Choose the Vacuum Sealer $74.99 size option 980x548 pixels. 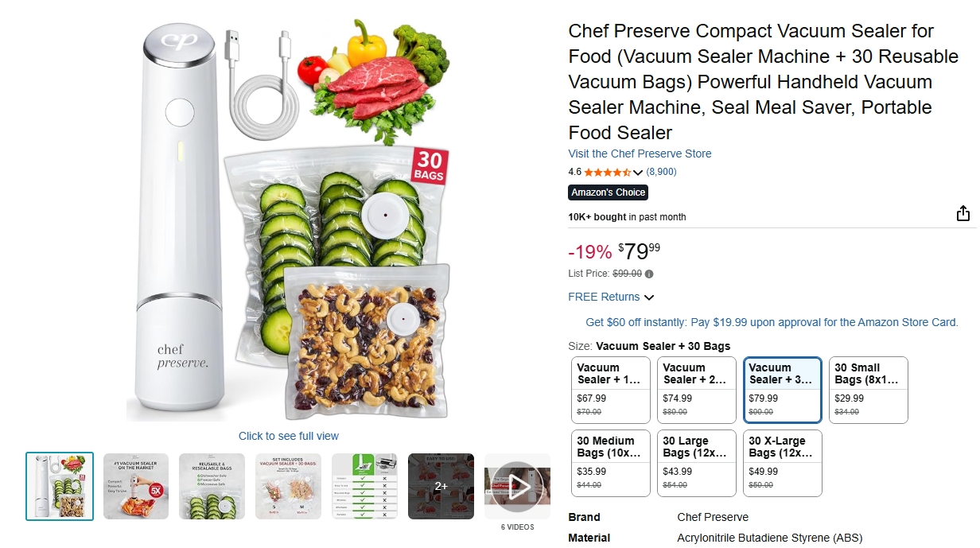point(697,390)
